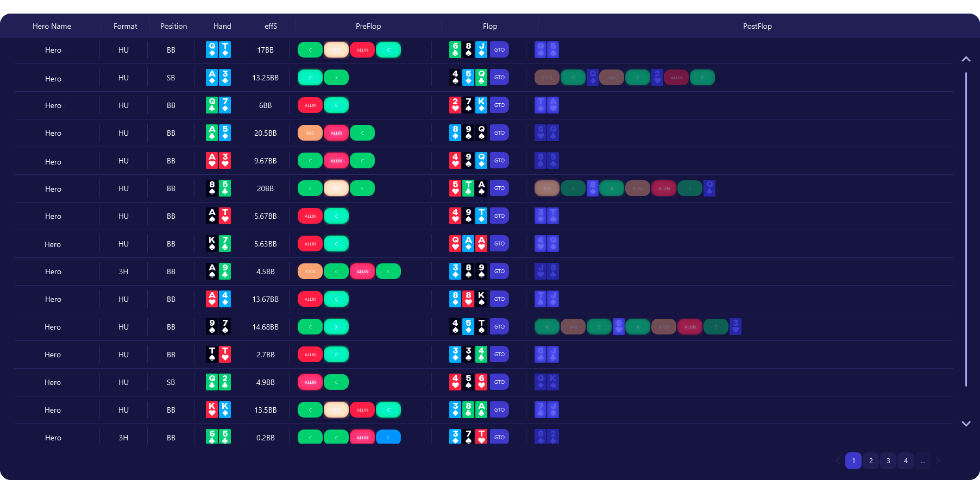
Task: Go to page 2 in the pagination
Action: 871,460
